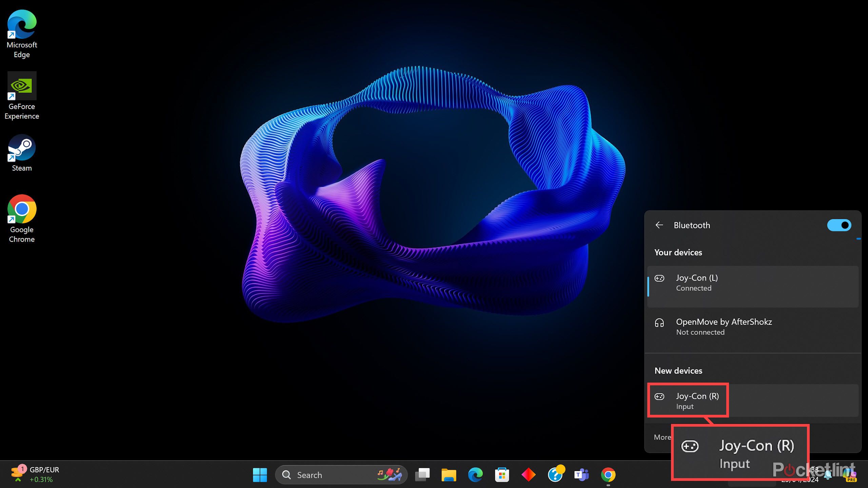
Task: Click the "Your devices" heading
Action: [x=678, y=252]
